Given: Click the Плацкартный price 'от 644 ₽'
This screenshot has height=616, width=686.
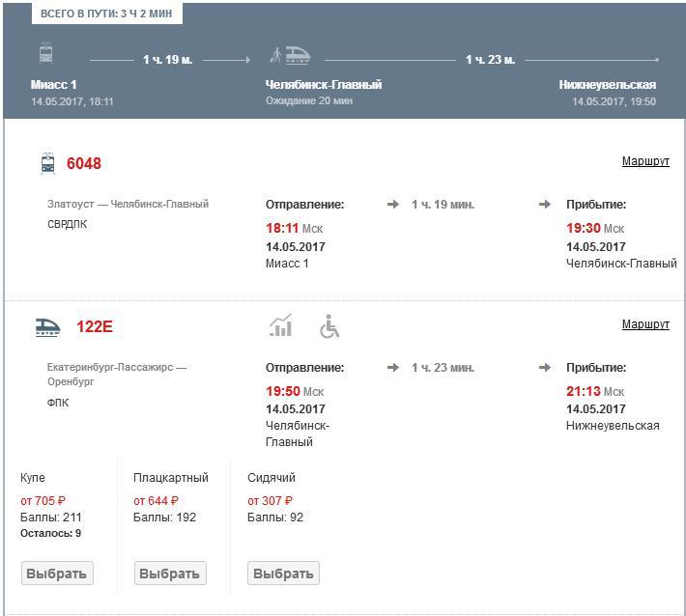Looking at the screenshot, I should (156, 501).
